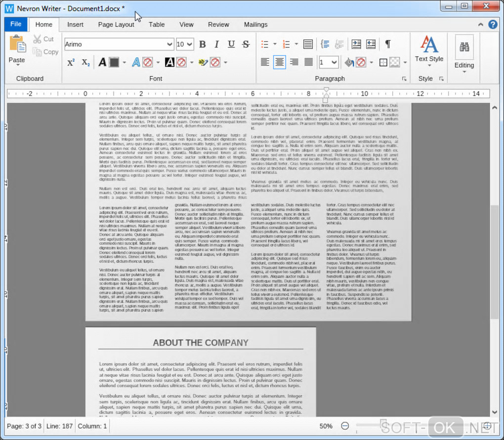
Task: Toggle strikethrough formatting
Action: click(x=246, y=44)
